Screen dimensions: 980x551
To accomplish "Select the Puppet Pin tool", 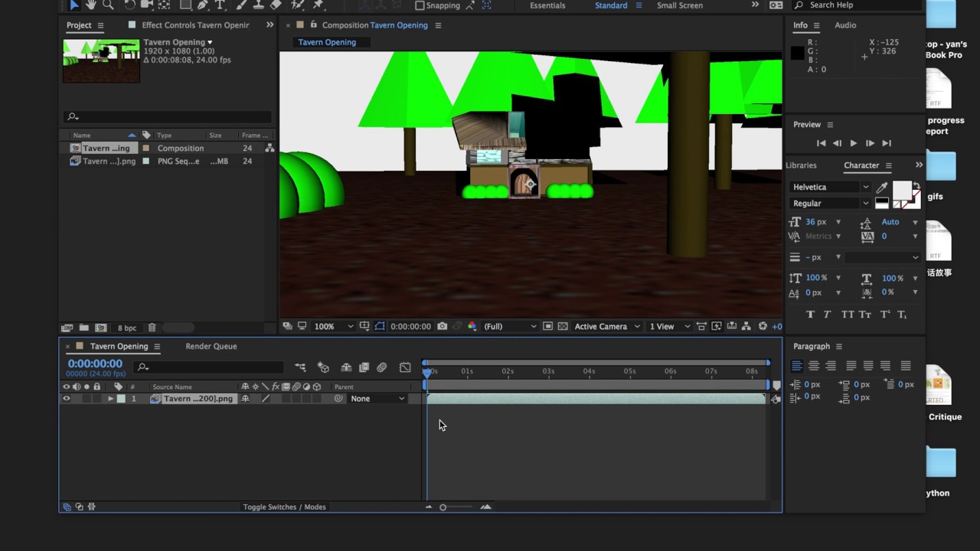I will (x=317, y=5).
